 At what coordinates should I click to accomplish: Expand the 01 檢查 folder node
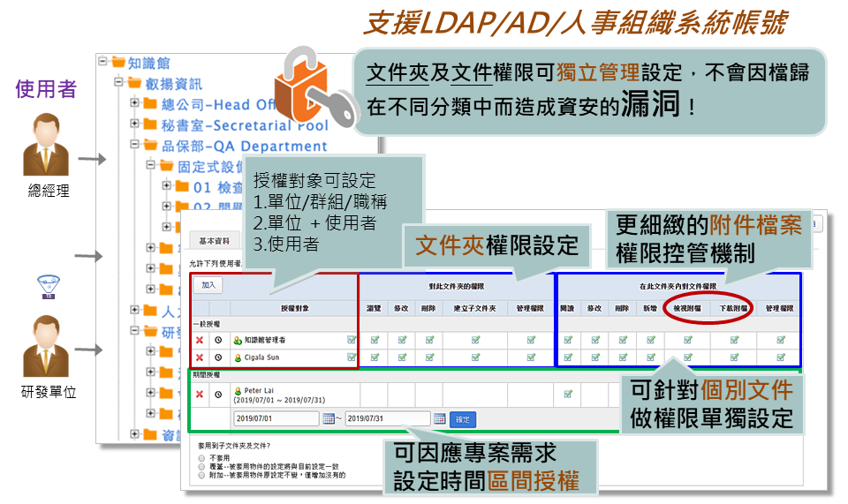click(167, 185)
